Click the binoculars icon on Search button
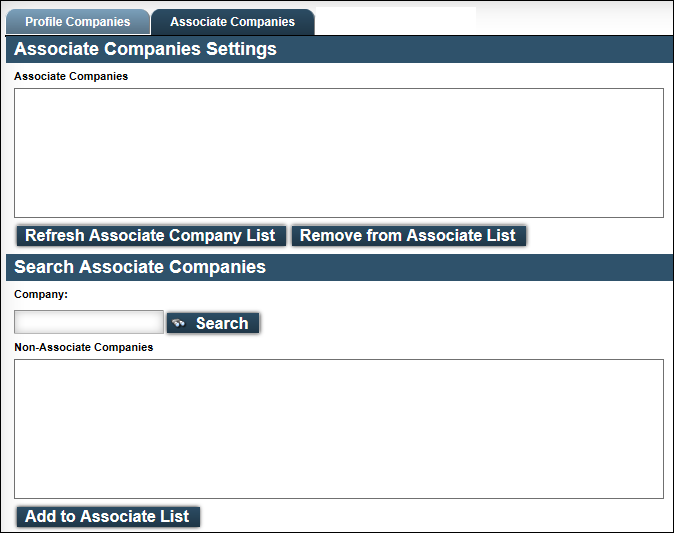Screen dimensions: 674x533 coord(178,323)
